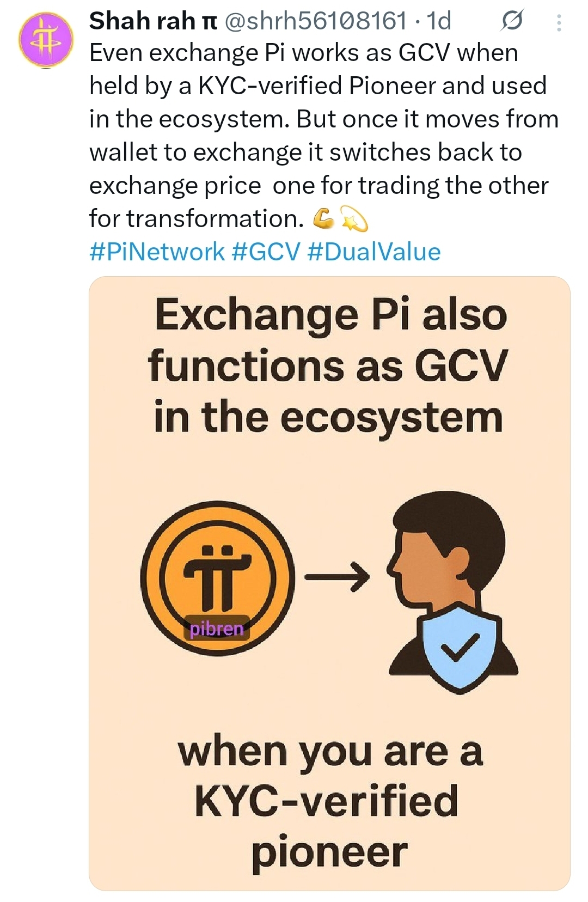Click the Grok slashed-circle icon
This screenshot has width=588, height=902.
point(511,21)
